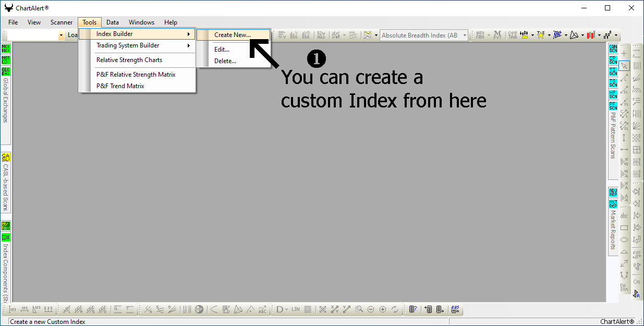The image size is (644, 326).
Task: Click the Tools menu
Action: tap(89, 22)
